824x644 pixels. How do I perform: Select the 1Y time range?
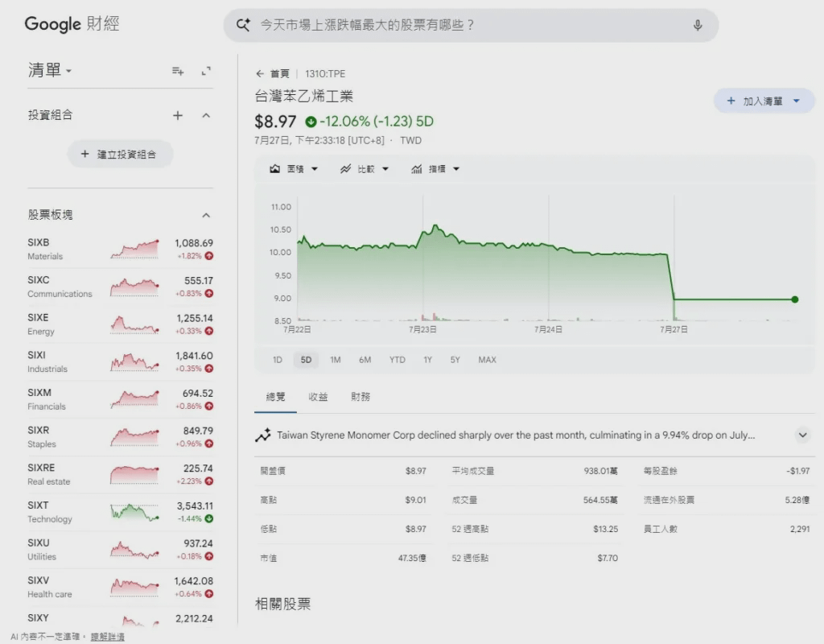(x=428, y=360)
